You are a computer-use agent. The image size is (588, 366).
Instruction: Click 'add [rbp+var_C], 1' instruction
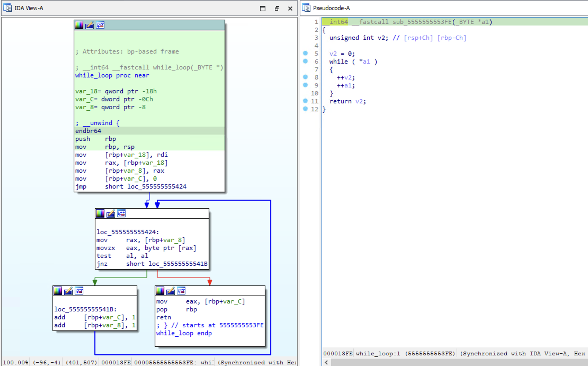pyautogui.click(x=95, y=317)
